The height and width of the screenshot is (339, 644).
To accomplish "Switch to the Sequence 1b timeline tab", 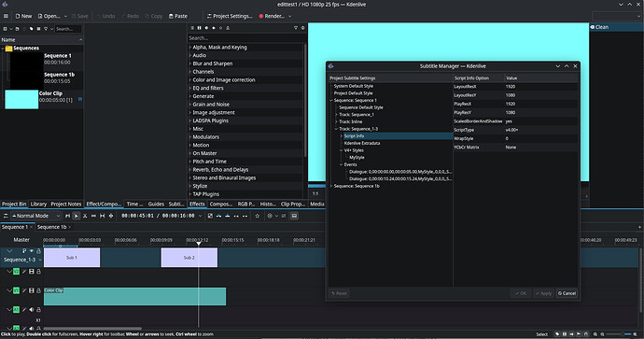I will (51, 227).
